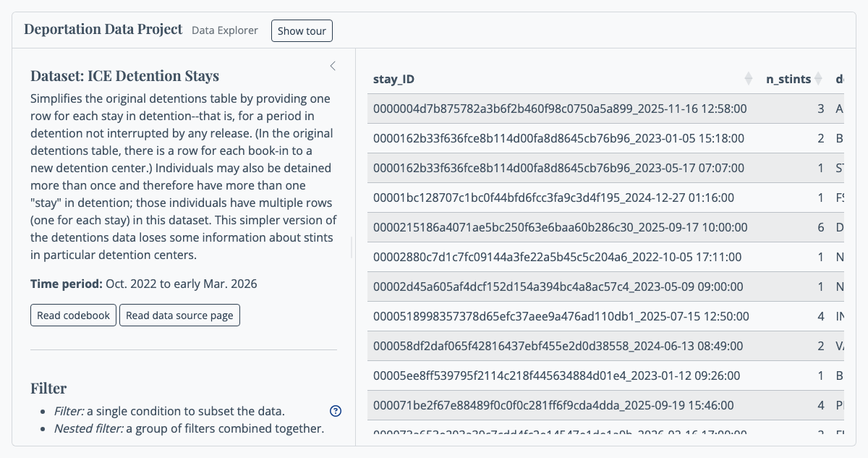Screen dimensions: 868x458
Task: Click the n_stints value 4 in the 2025-07-15 row
Action: (821, 316)
